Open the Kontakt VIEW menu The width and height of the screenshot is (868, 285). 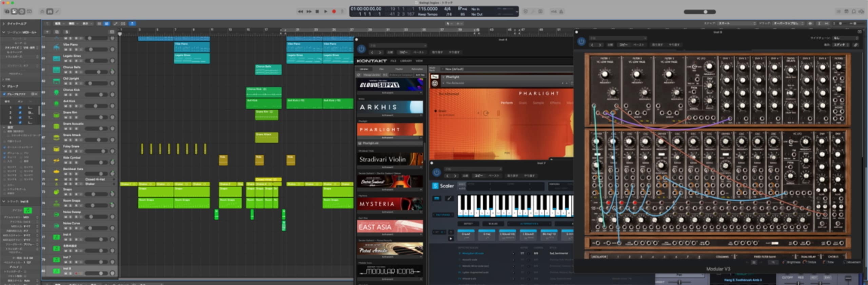point(419,61)
